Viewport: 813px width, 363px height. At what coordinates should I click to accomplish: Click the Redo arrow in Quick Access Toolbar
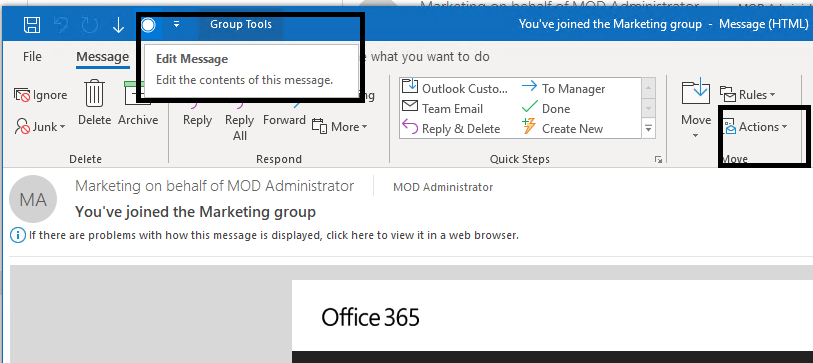click(x=89, y=25)
